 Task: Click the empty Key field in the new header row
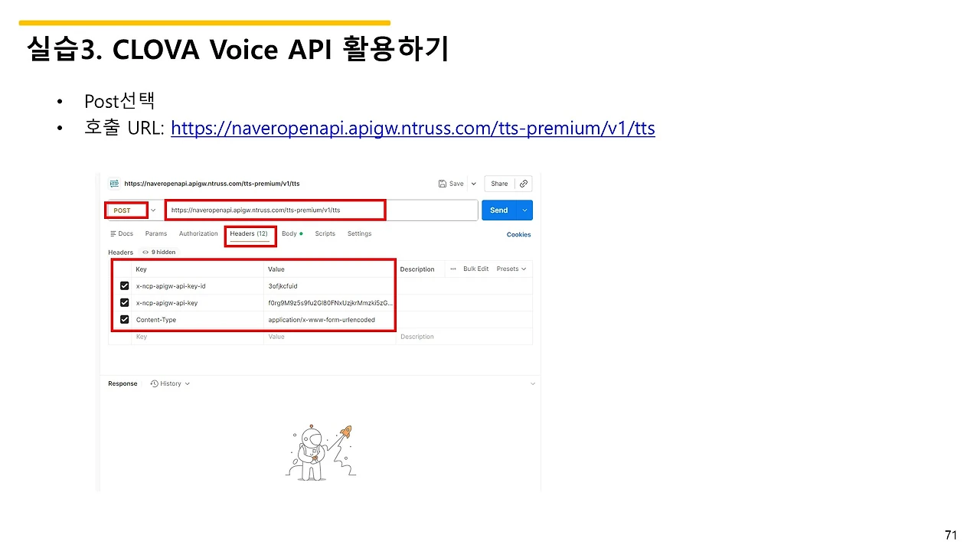[198, 337]
